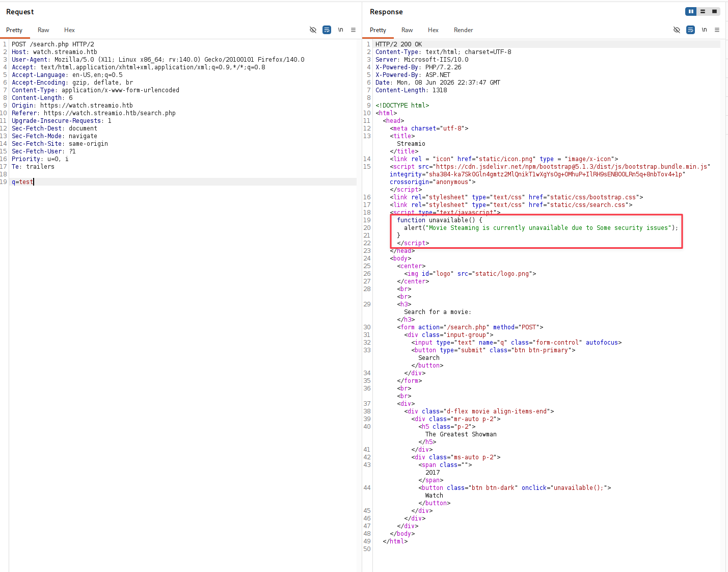Click the static/css/search.css stylesheet line
This screenshot has height=572, width=728.
pyautogui.click(x=511, y=205)
